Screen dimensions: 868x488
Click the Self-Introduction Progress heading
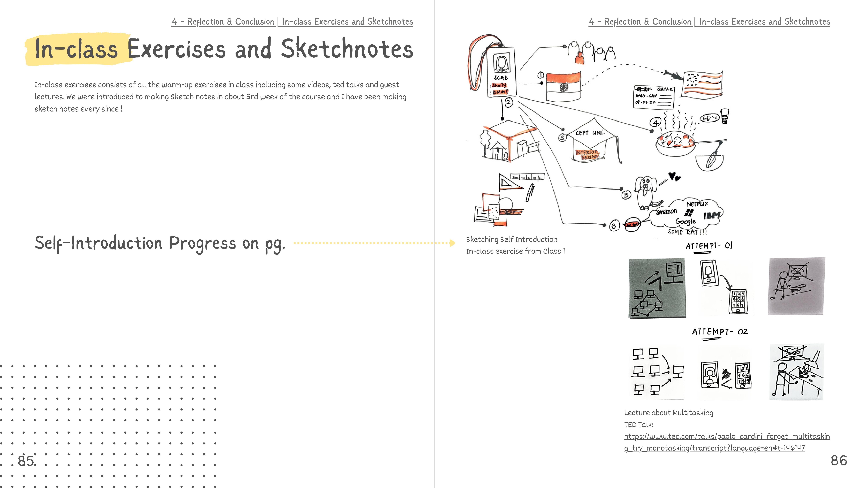pos(160,243)
